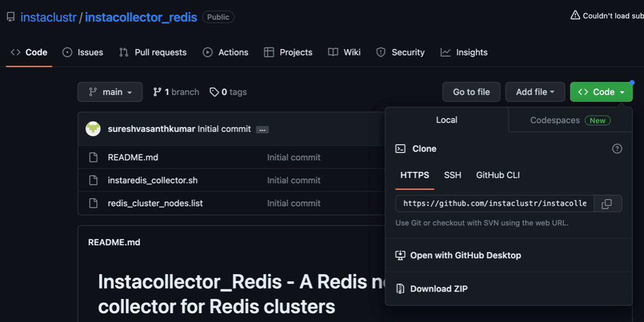Image resolution: width=644 pixels, height=322 pixels.
Task: Open Initial commit message in README.md row
Action: tap(294, 157)
